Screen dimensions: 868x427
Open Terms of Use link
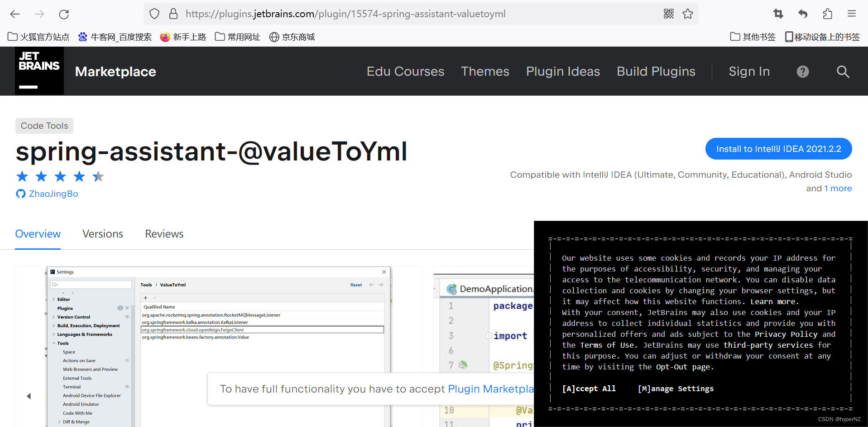(x=607, y=345)
